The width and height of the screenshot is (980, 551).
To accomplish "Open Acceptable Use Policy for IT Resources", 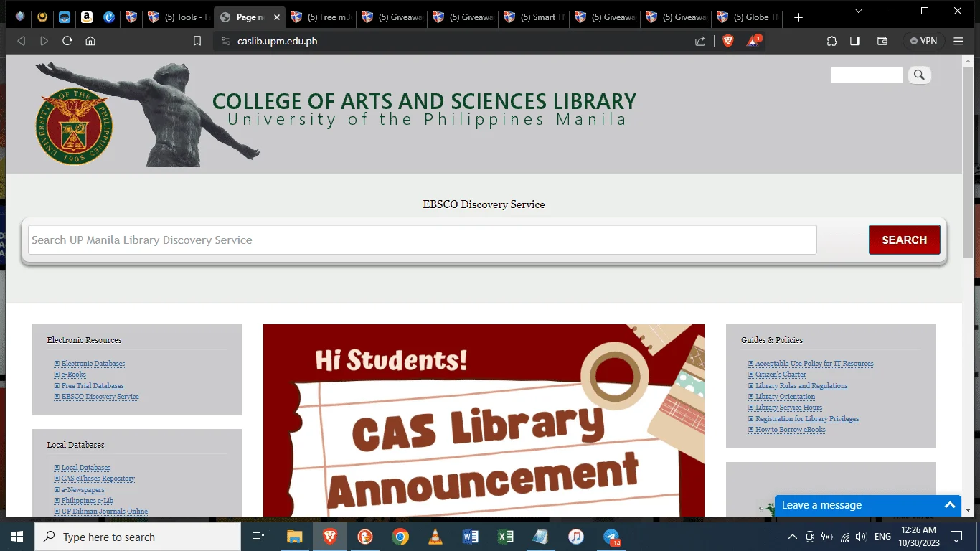I will [814, 364].
